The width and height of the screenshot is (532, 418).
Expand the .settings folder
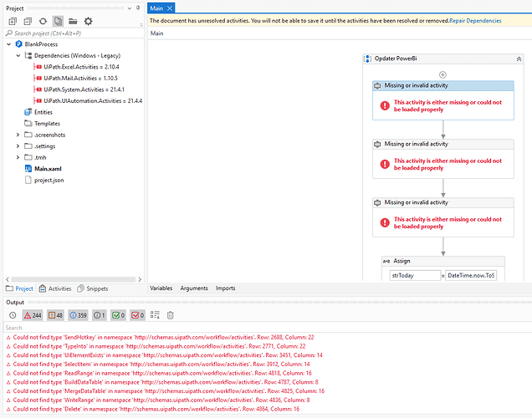tap(18, 146)
